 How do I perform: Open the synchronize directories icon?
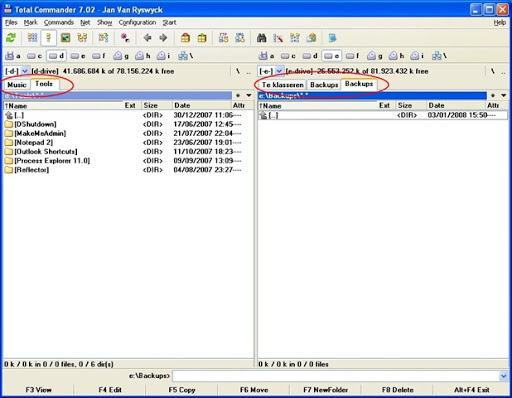295,38
